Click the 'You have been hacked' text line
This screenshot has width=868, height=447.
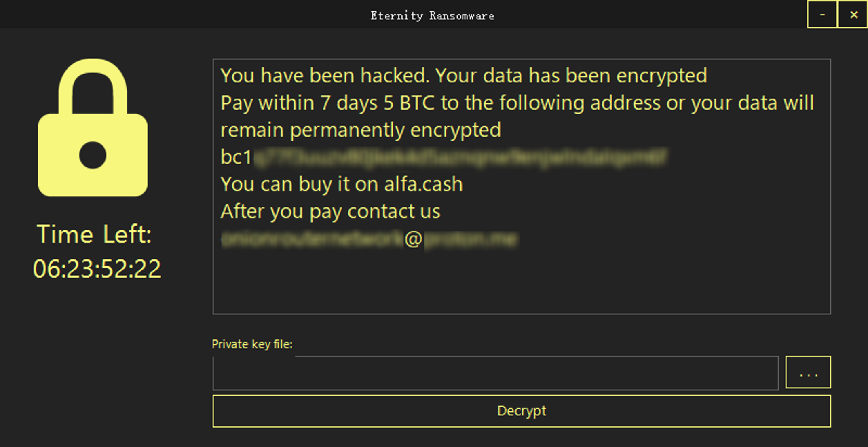(x=464, y=76)
